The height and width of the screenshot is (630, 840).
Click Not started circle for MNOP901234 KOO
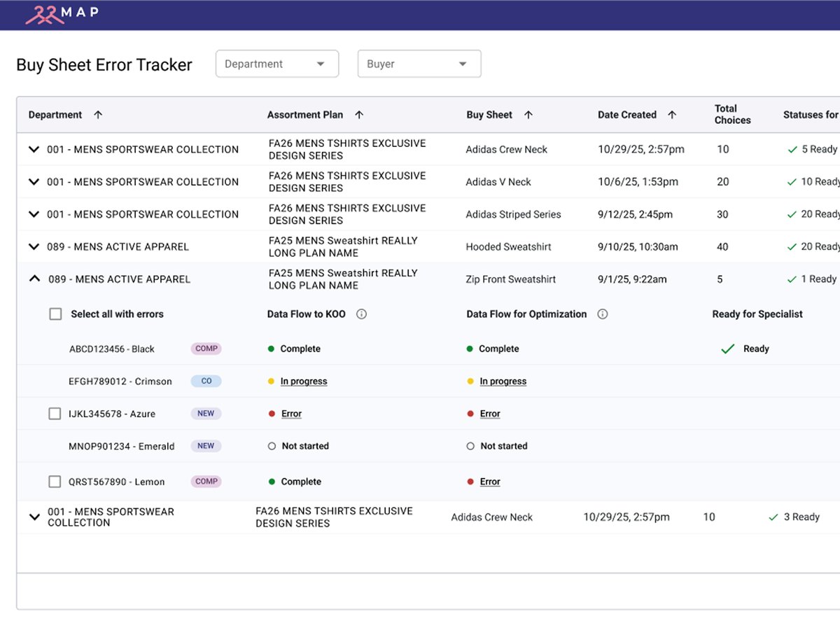[272, 446]
